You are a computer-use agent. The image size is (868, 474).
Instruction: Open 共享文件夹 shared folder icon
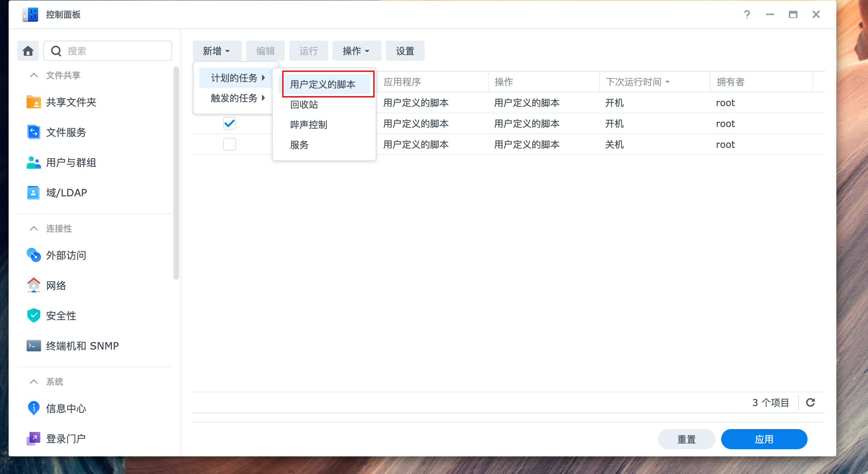click(x=33, y=102)
